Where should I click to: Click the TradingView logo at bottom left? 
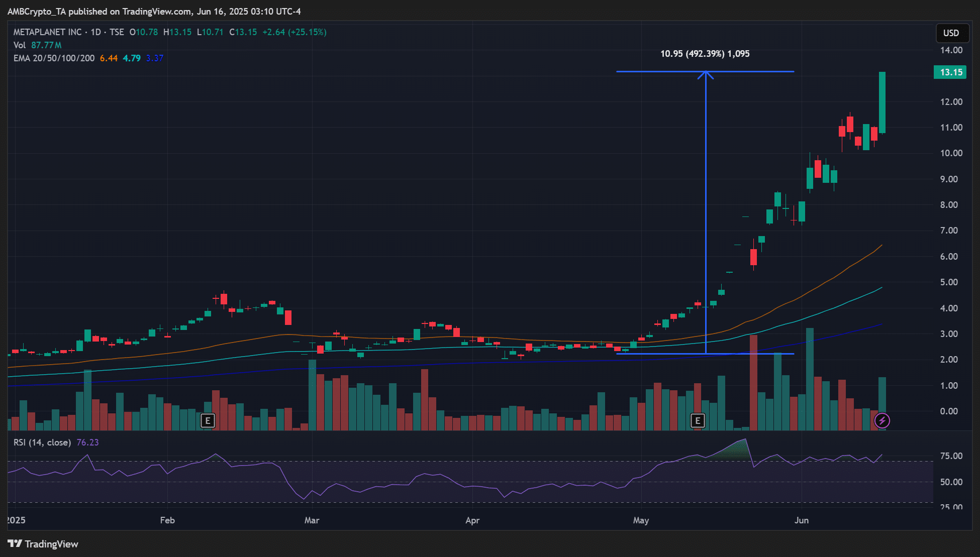pyautogui.click(x=43, y=544)
